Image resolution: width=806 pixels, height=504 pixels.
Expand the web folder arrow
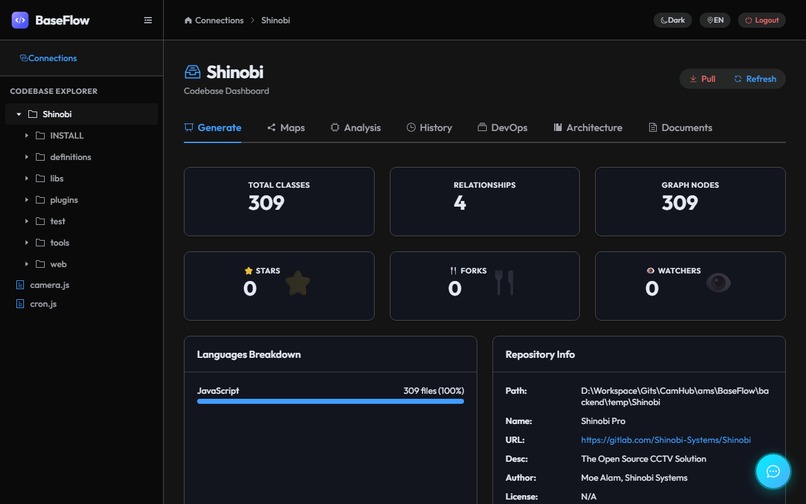26,264
